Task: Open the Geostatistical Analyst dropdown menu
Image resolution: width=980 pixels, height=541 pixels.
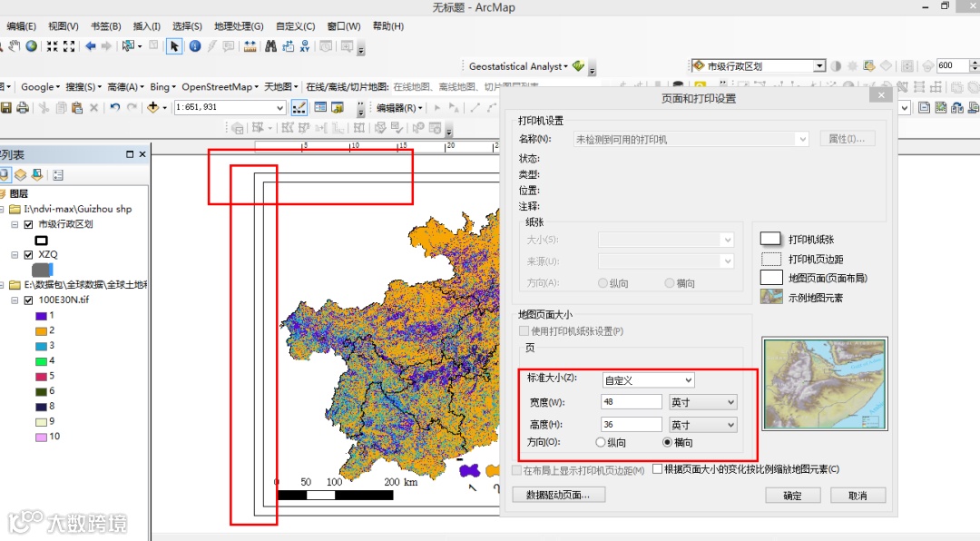Action: coord(519,65)
